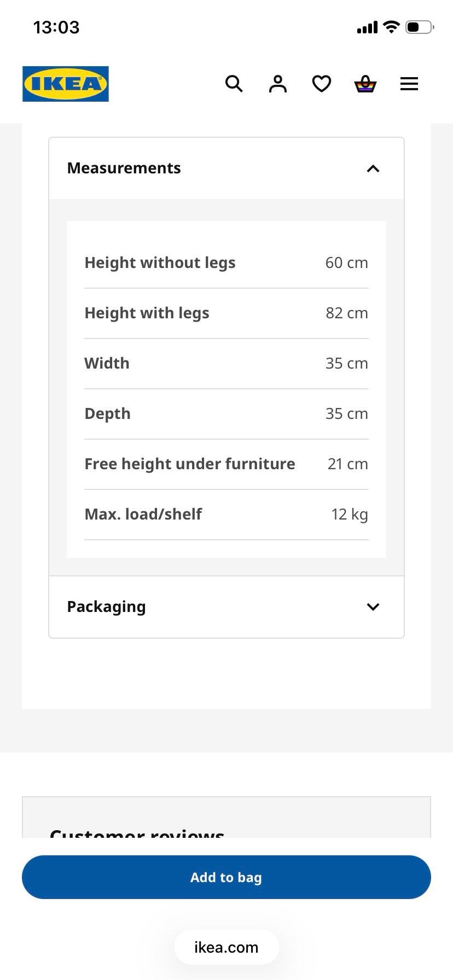Open the favourites heart icon

(x=322, y=84)
